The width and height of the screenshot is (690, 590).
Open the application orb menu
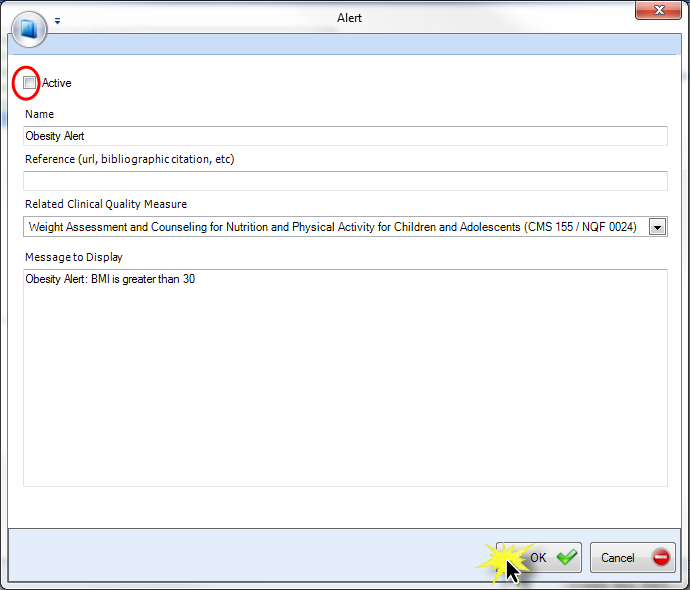28,28
